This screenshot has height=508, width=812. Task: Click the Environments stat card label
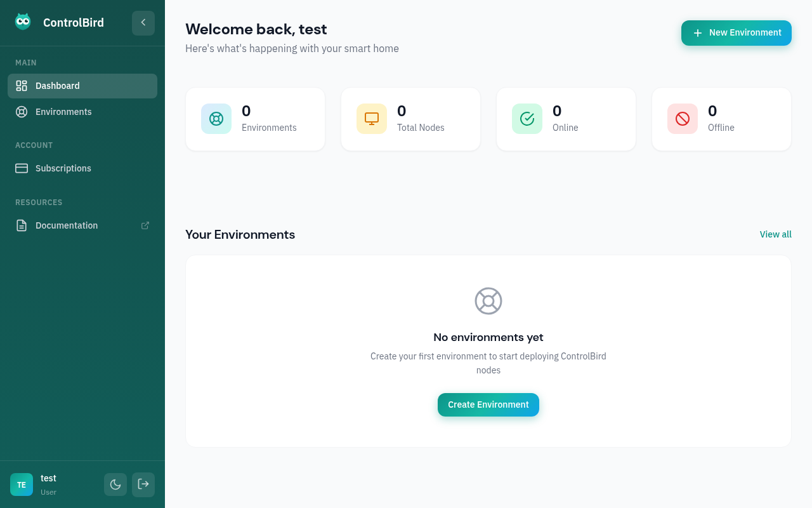click(269, 128)
